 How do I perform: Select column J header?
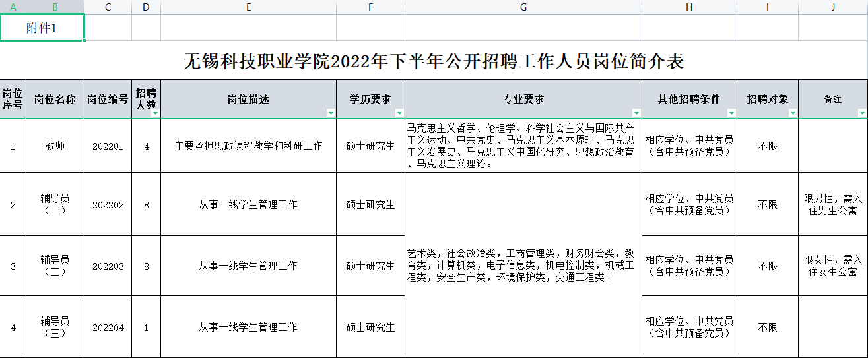click(833, 7)
